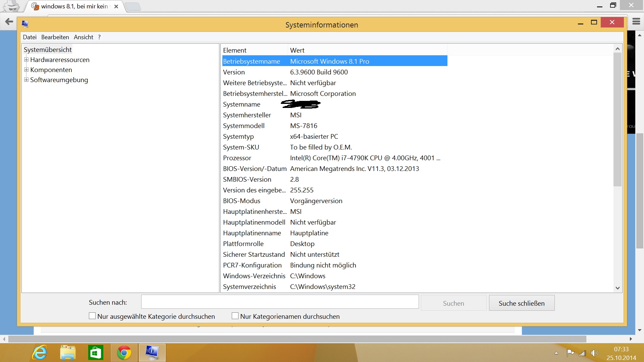Open the Chrome hamburger menu
The height and width of the screenshot is (362, 644).
pos(636,22)
